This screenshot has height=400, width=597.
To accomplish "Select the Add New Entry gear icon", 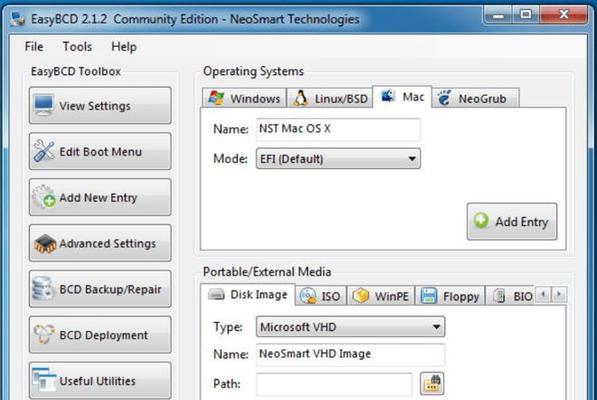I will (44, 197).
